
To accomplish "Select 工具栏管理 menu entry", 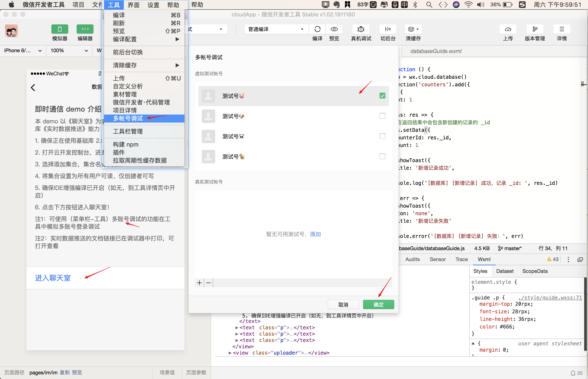I will pos(144,131).
